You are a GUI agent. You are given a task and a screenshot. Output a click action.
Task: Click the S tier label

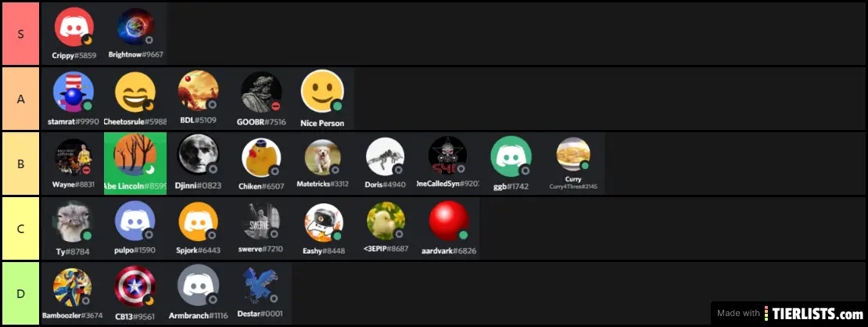[20, 34]
